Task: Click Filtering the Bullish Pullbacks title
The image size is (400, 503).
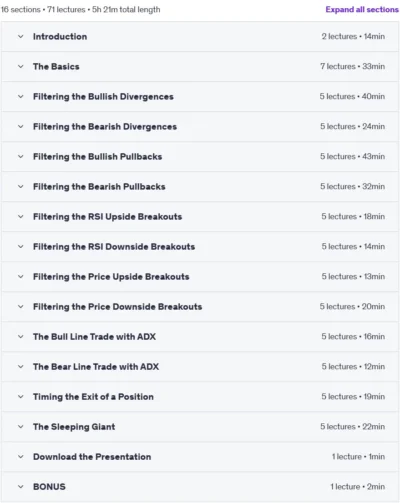Action: pos(97,157)
